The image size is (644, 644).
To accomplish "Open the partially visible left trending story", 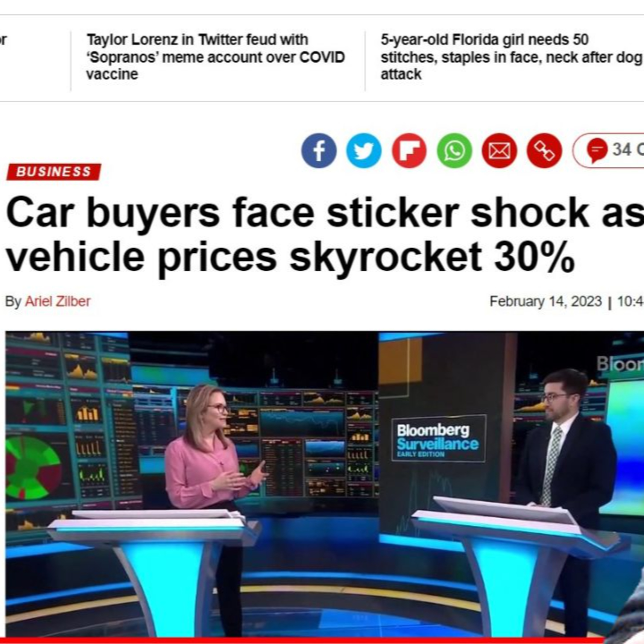I will [x=3, y=40].
